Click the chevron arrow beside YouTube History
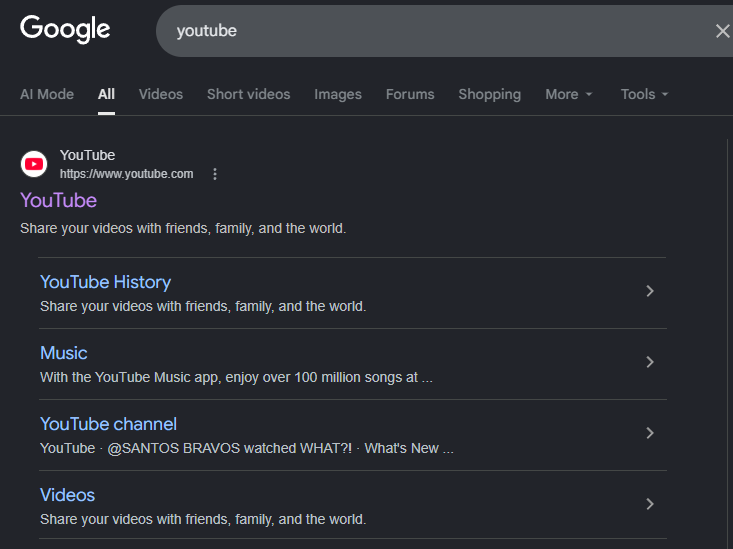 pos(649,291)
